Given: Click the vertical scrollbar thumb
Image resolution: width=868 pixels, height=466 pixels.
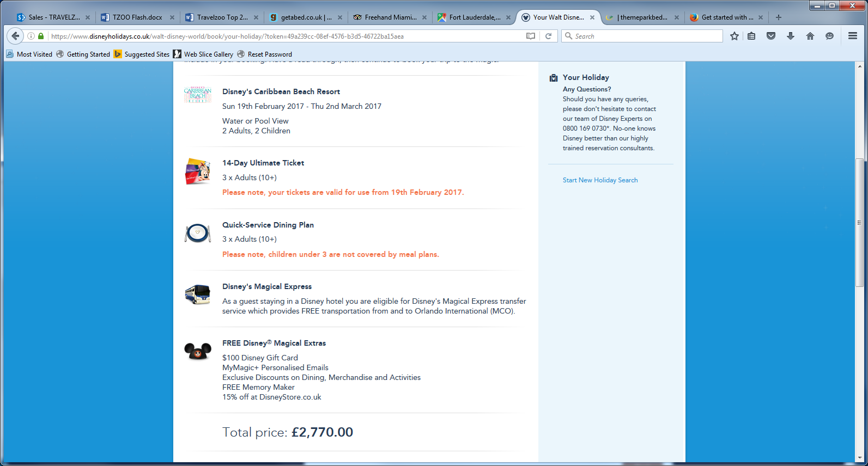Looking at the screenshot, I should point(860,222).
